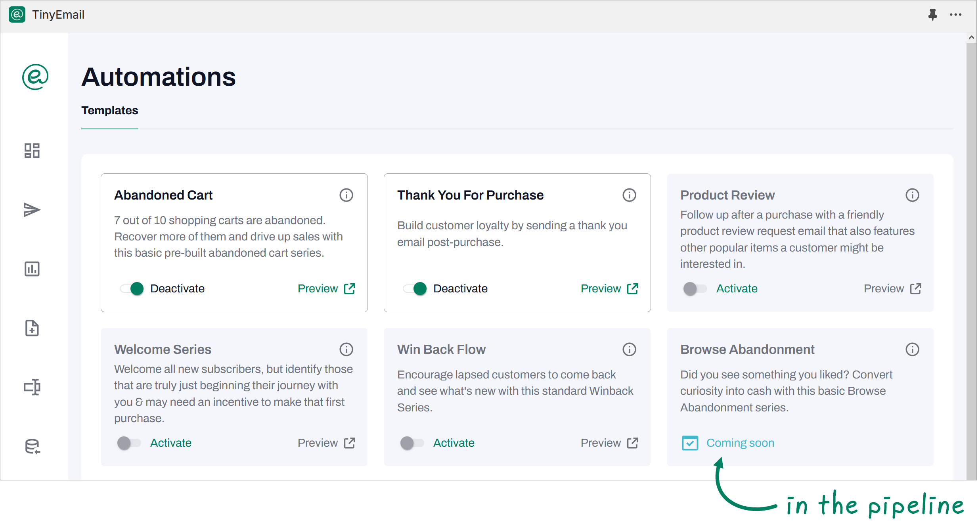Select the campaigns paper plane icon

click(x=32, y=209)
